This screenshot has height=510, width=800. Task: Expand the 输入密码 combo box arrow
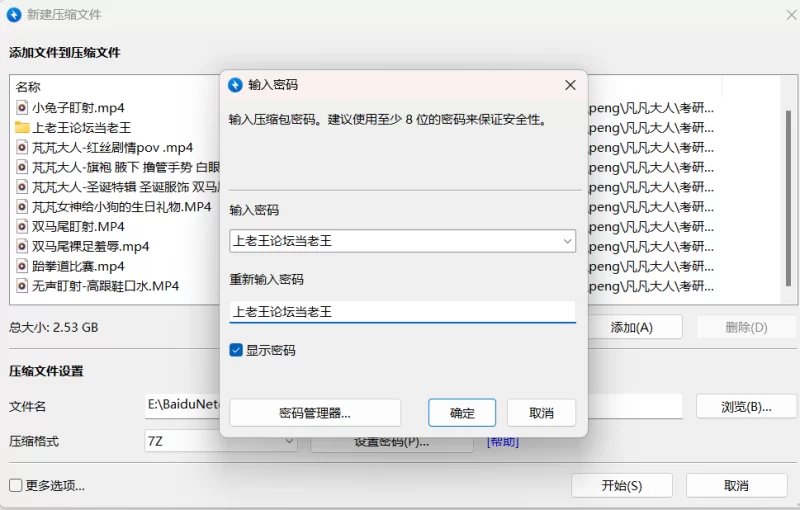click(567, 240)
